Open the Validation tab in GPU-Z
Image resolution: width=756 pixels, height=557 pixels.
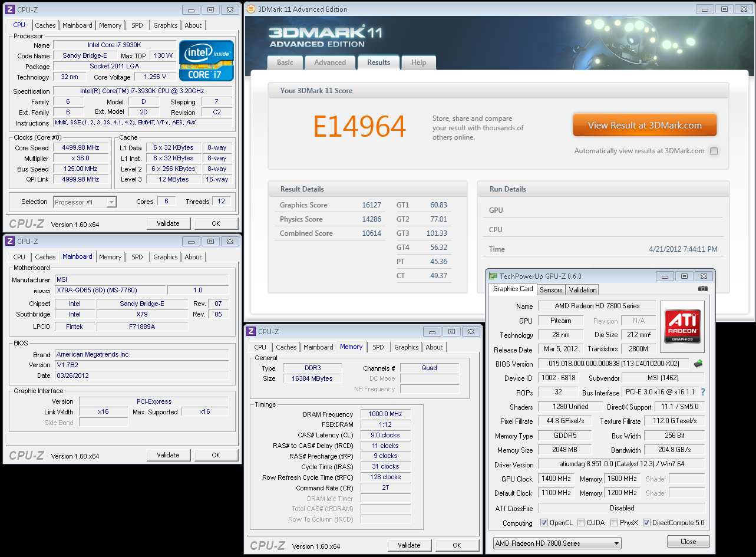click(x=583, y=289)
